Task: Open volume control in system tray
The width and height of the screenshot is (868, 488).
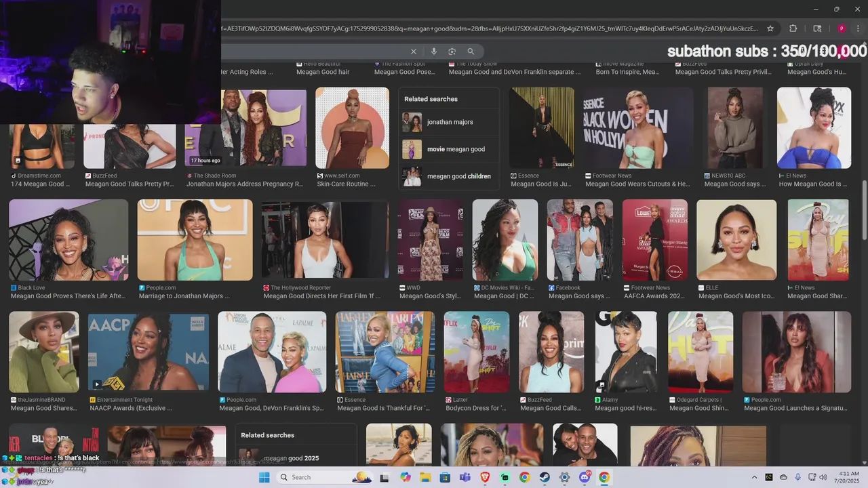Action: 823,477
